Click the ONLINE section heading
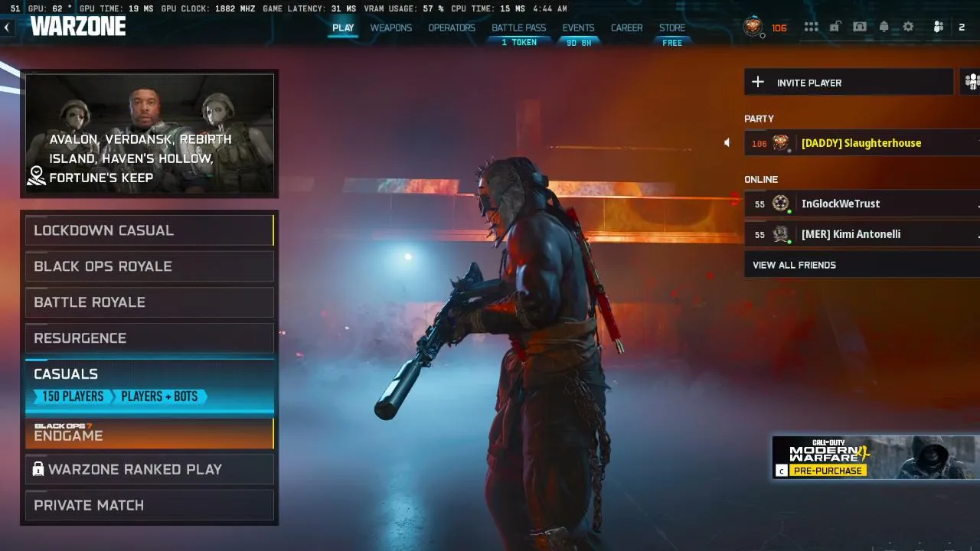The height and width of the screenshot is (551, 980). tap(761, 179)
